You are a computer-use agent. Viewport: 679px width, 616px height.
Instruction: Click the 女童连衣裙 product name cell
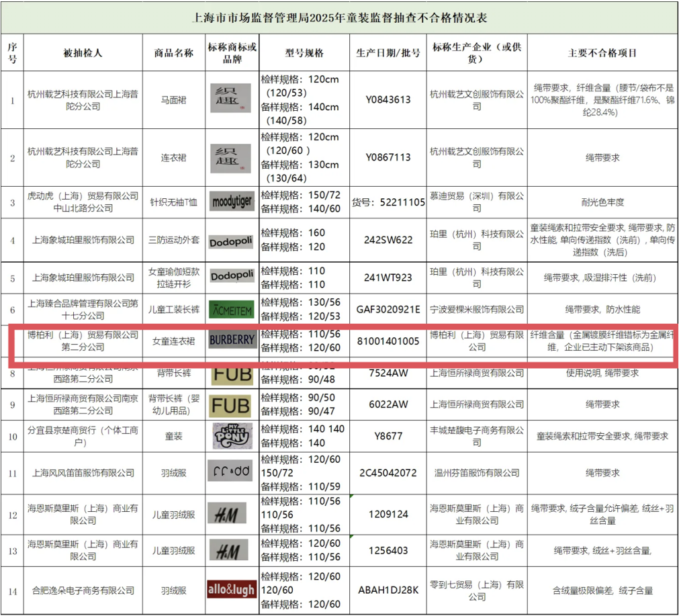174,341
